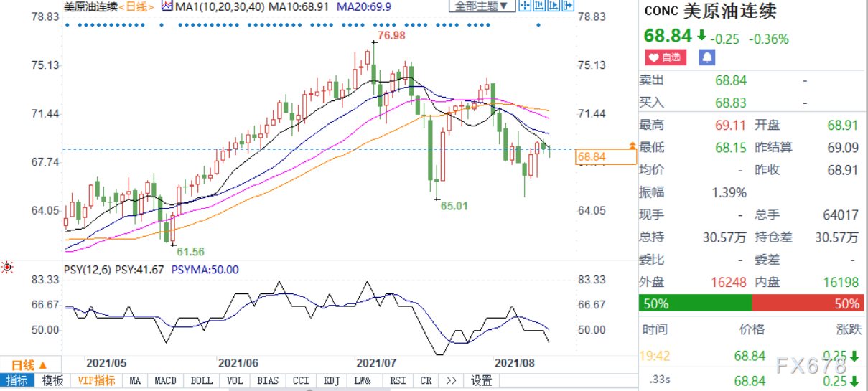This screenshot has width=868, height=391.
Task: Select the BOLL indicator tab
Action: [202, 380]
